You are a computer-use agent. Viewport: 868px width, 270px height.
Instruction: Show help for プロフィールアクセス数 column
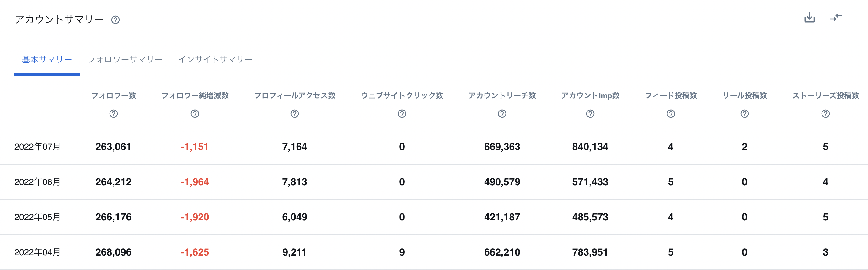pos(294,114)
